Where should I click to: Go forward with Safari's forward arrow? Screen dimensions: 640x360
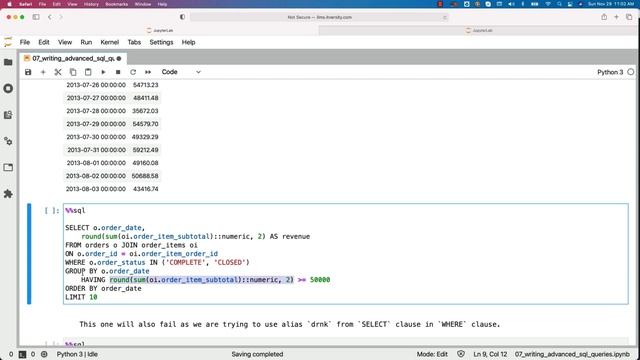tap(61, 17)
